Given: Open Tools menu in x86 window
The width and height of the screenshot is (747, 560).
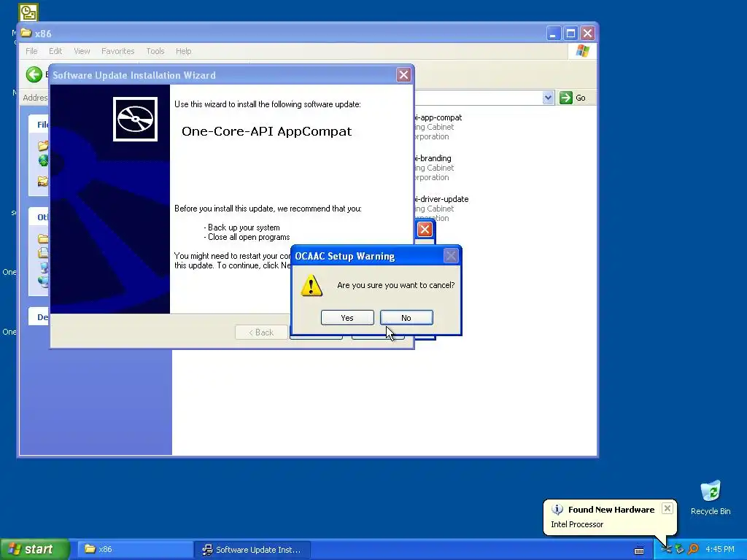Looking at the screenshot, I should [155, 51].
